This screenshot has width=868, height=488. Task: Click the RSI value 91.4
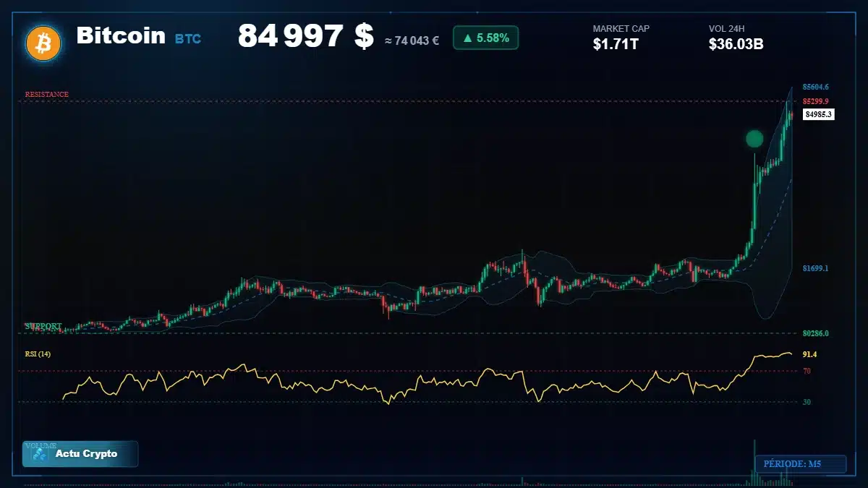click(x=809, y=354)
